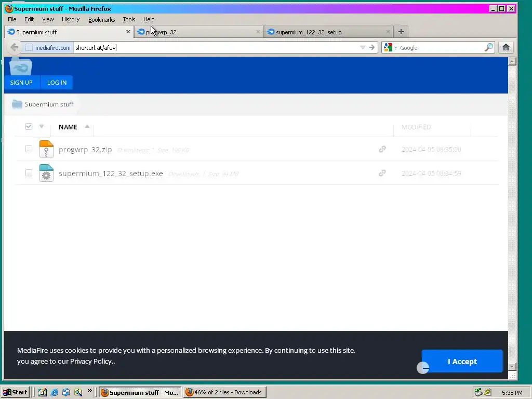Click the SIGN UP button
The width and height of the screenshot is (532, 399).
tap(21, 83)
